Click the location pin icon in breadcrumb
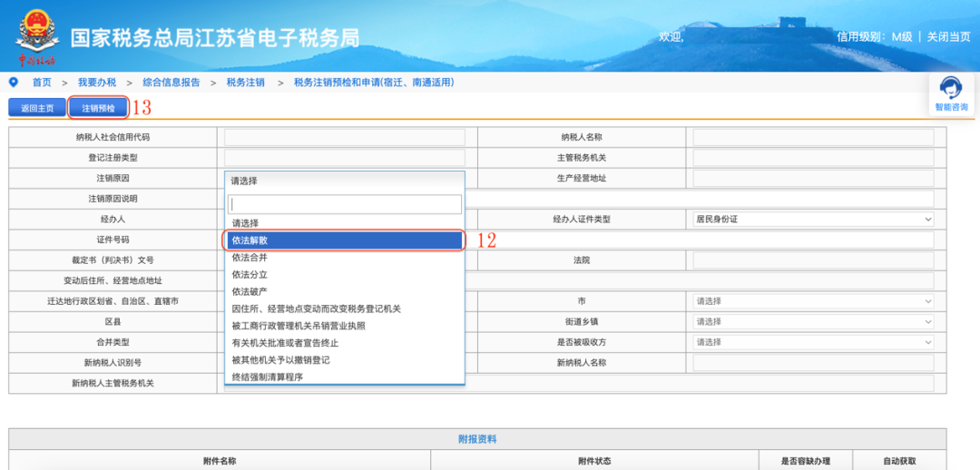The width and height of the screenshot is (980, 470). 14,82
